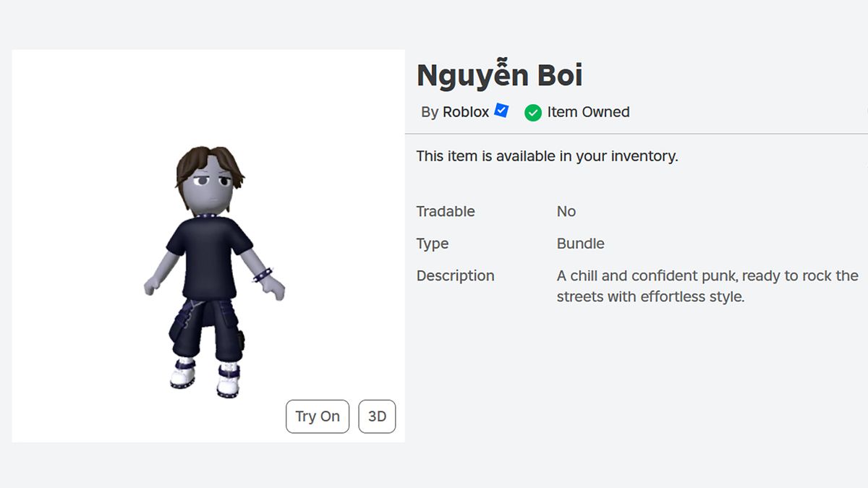
Task: Click the Try On button
Action: point(317,416)
